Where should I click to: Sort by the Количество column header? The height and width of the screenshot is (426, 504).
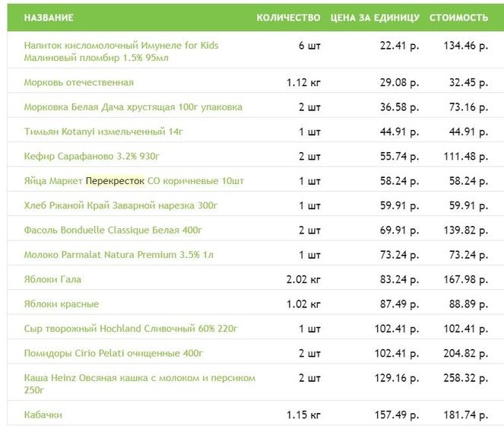tap(288, 17)
